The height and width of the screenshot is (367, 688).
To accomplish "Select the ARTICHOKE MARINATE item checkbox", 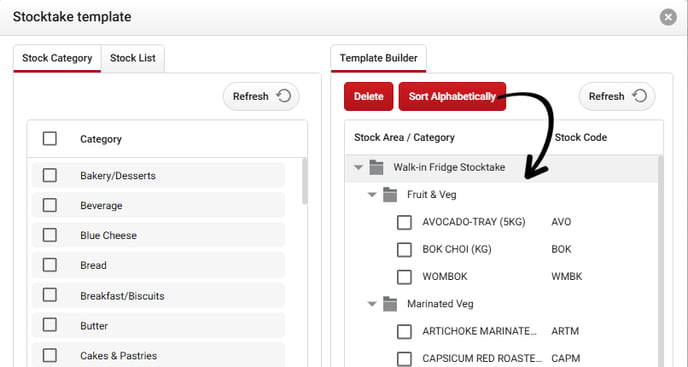I will (x=404, y=331).
